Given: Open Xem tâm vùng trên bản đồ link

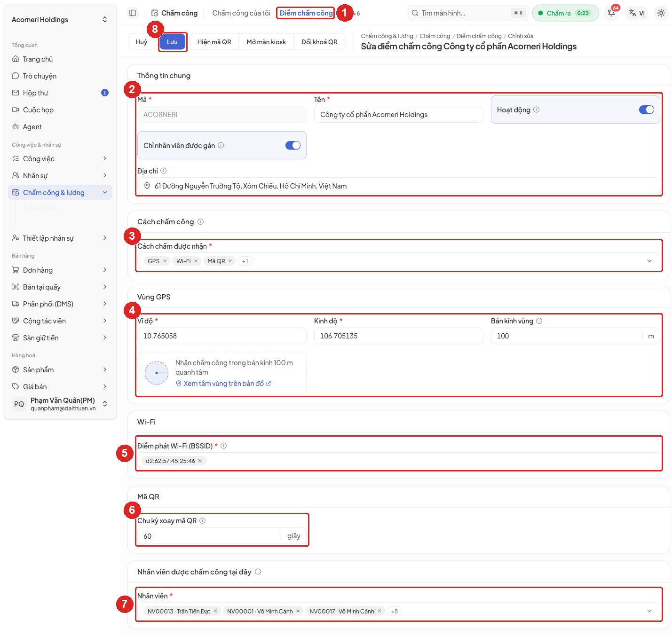Looking at the screenshot, I should click(x=223, y=384).
